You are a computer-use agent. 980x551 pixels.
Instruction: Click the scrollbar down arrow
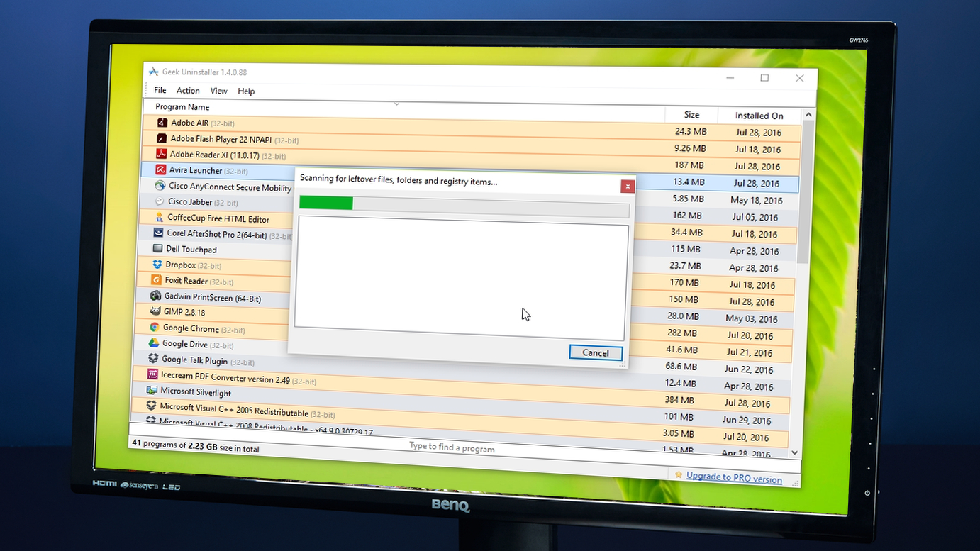pyautogui.click(x=794, y=452)
